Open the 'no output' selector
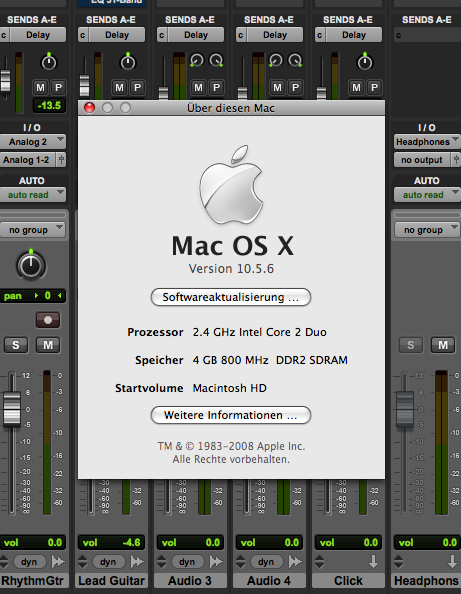This screenshot has height=594, width=461. pos(422,160)
